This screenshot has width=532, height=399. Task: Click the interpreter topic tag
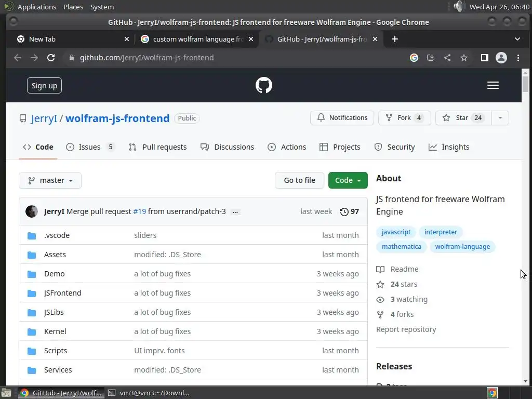441,232
